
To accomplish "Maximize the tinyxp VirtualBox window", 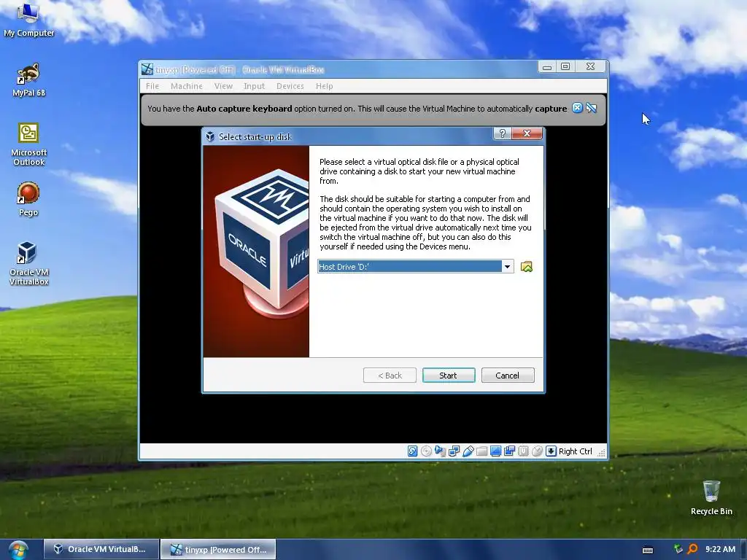I will click(565, 66).
